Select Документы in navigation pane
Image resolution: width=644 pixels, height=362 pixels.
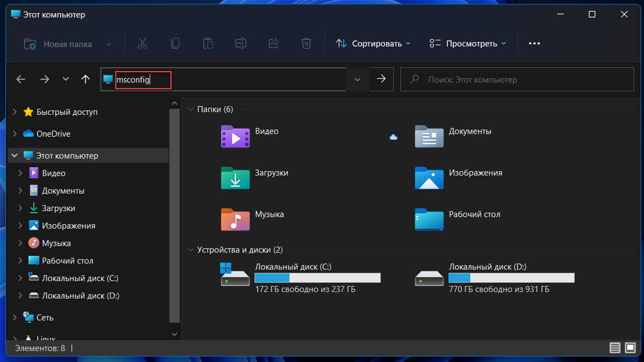(63, 191)
